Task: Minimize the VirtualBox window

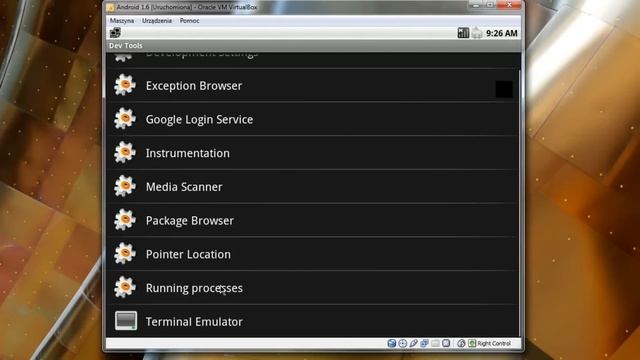Action: (476, 5)
